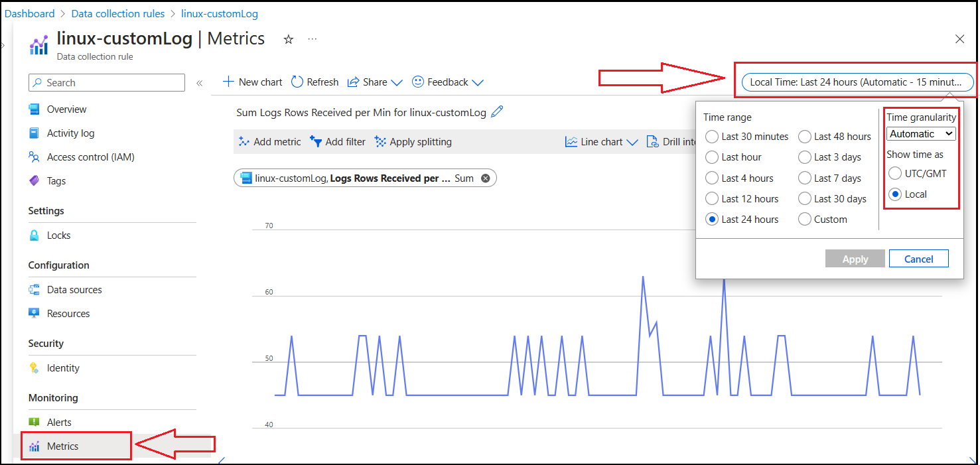
Task: Open Activity log page
Action: tap(70, 133)
